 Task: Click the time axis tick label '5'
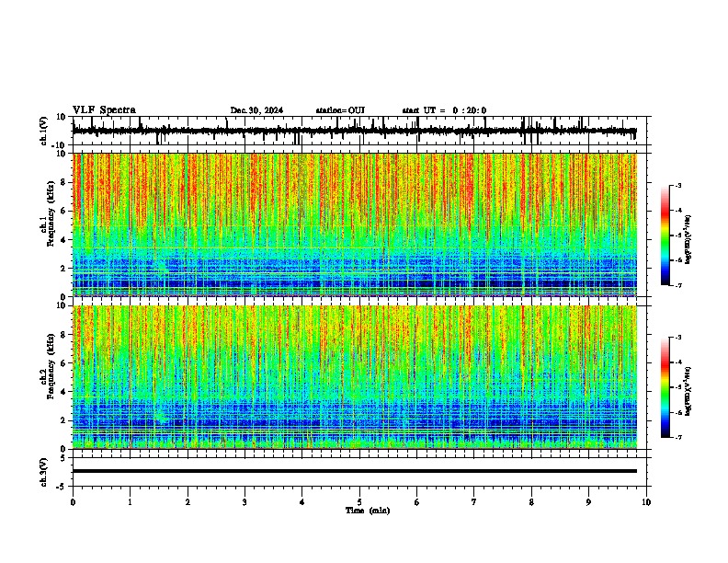tap(359, 502)
